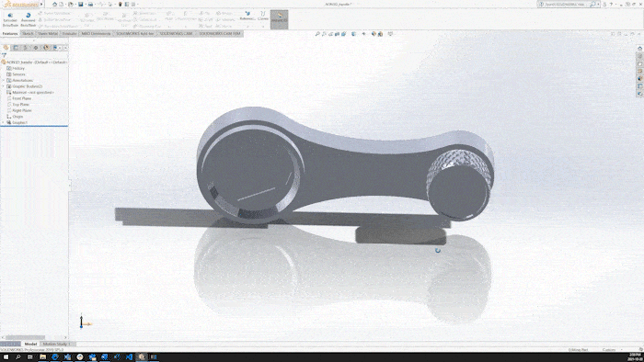
Task: Click the Zoom to Fit magnifier icon
Action: (317, 34)
